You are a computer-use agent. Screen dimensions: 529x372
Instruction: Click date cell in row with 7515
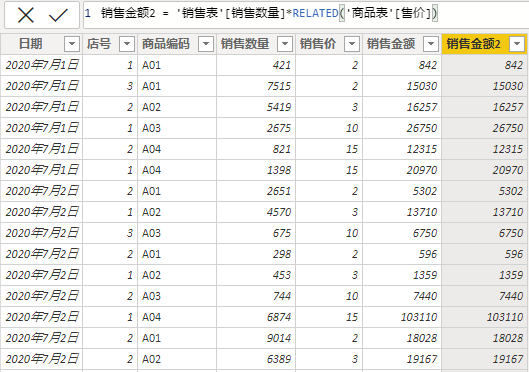tap(41, 86)
